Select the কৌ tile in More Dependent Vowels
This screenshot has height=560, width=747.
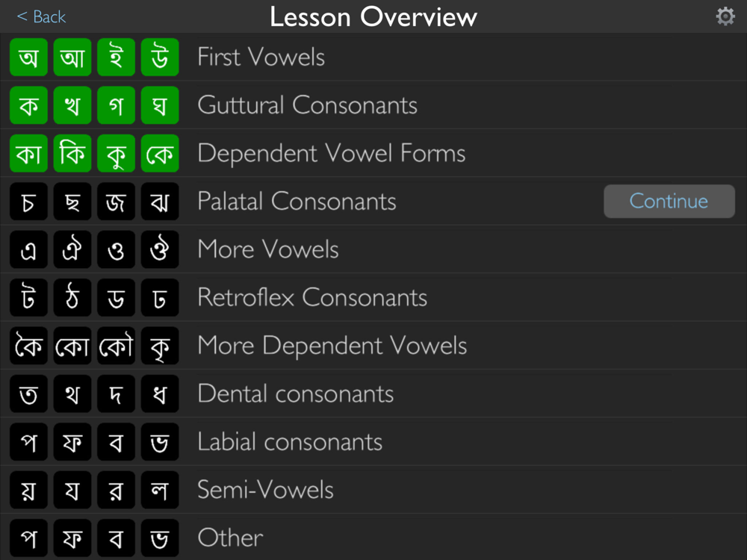coord(117,346)
